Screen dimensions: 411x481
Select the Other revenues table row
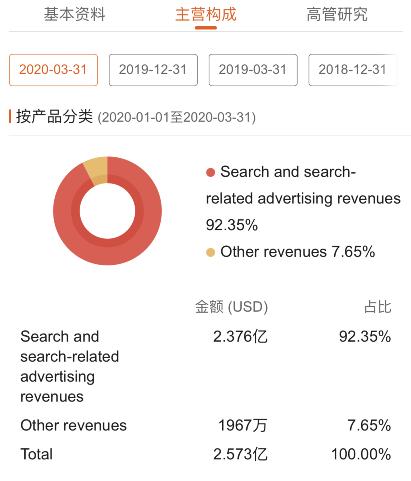pos(206,425)
